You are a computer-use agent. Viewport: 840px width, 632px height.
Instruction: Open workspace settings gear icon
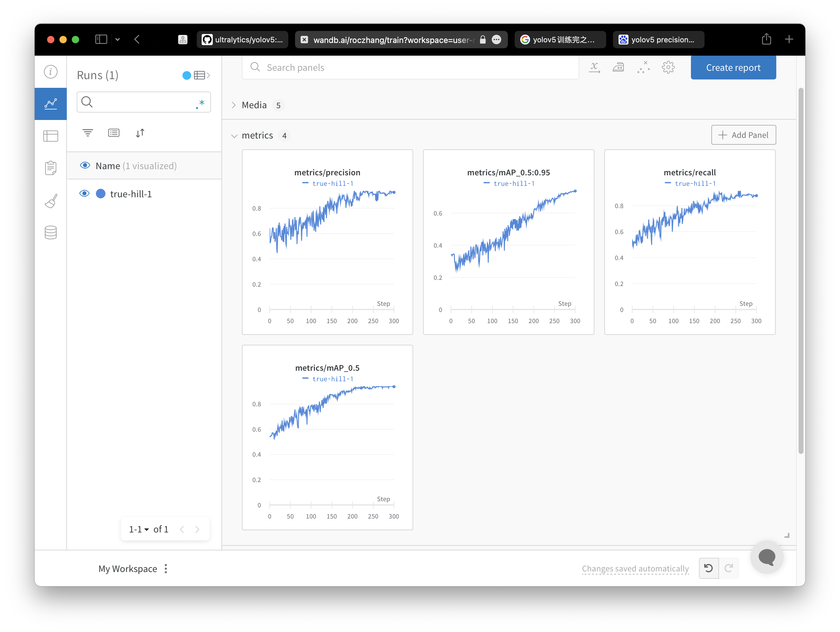[x=668, y=68]
